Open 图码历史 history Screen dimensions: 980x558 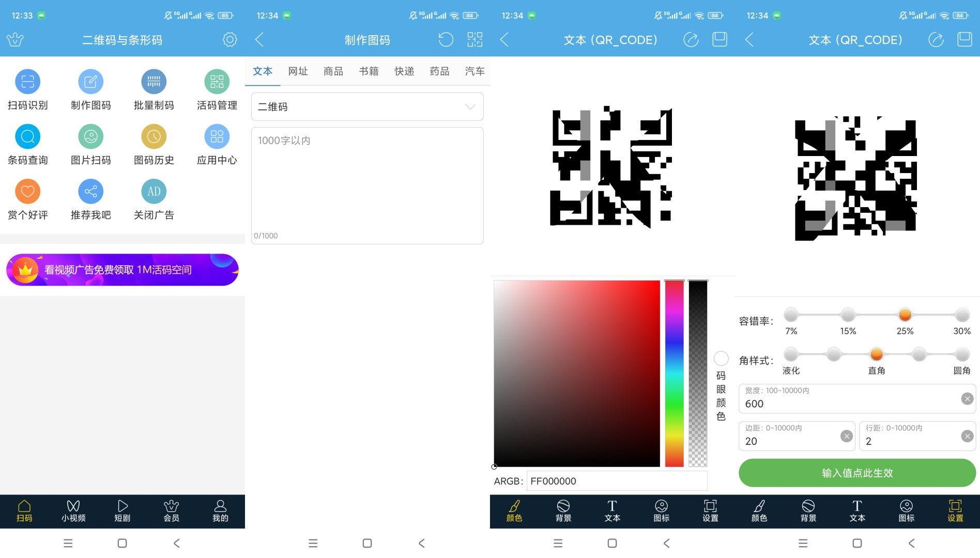pos(154,136)
